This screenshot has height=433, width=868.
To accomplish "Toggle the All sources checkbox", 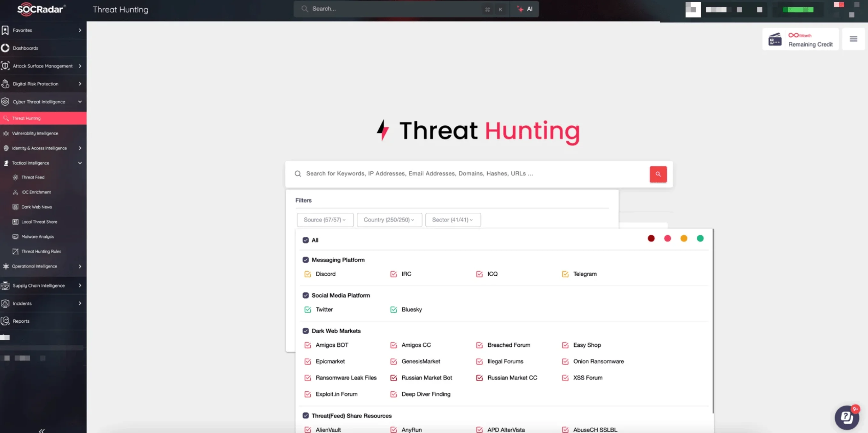I will [x=306, y=240].
